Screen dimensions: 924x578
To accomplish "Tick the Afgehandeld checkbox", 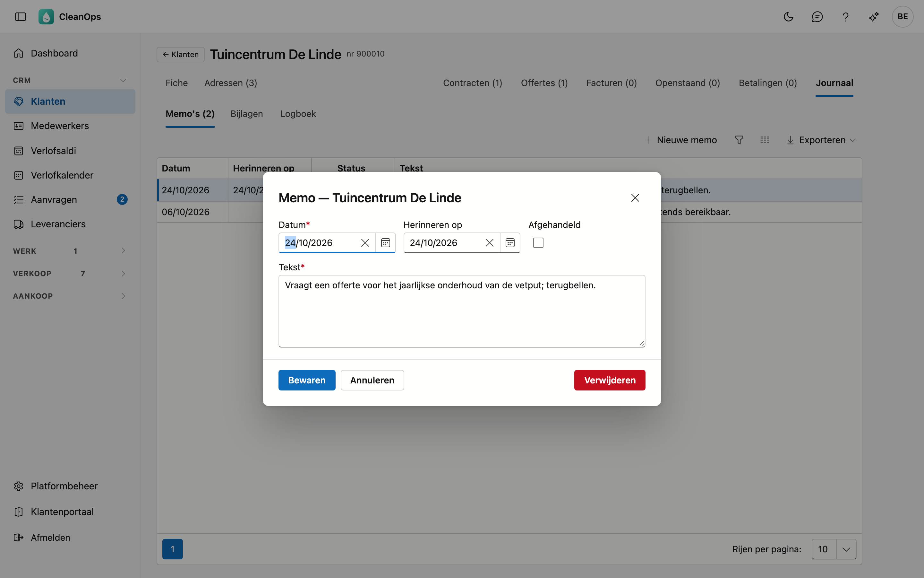I will pyautogui.click(x=538, y=243).
